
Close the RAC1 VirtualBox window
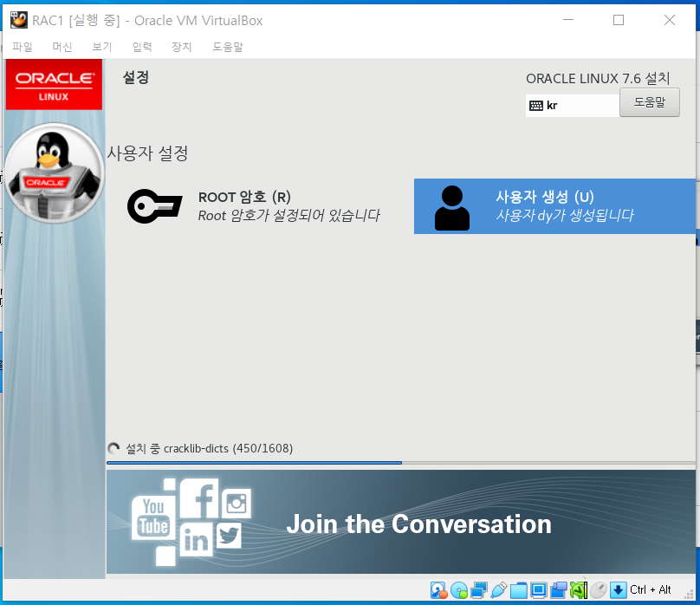[x=669, y=20]
